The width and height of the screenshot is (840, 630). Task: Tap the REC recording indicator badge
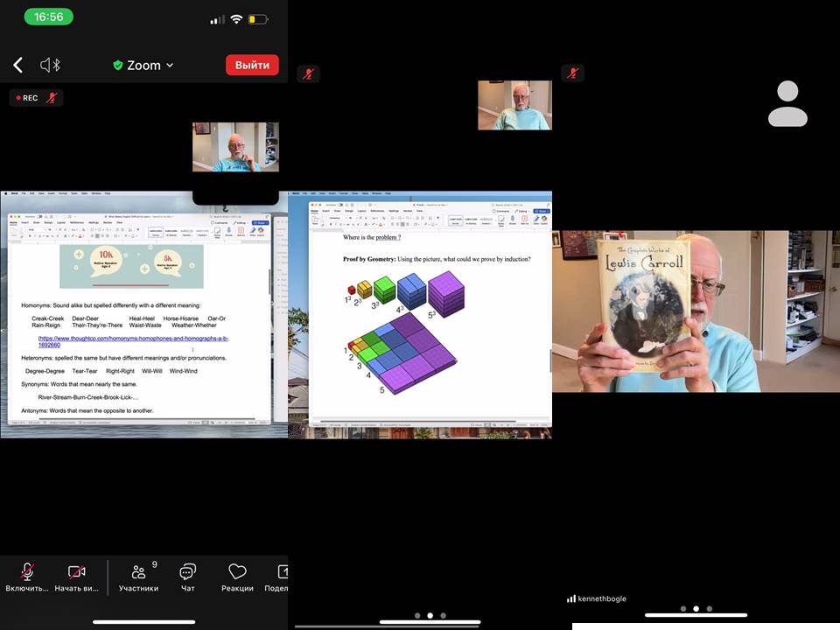point(26,98)
